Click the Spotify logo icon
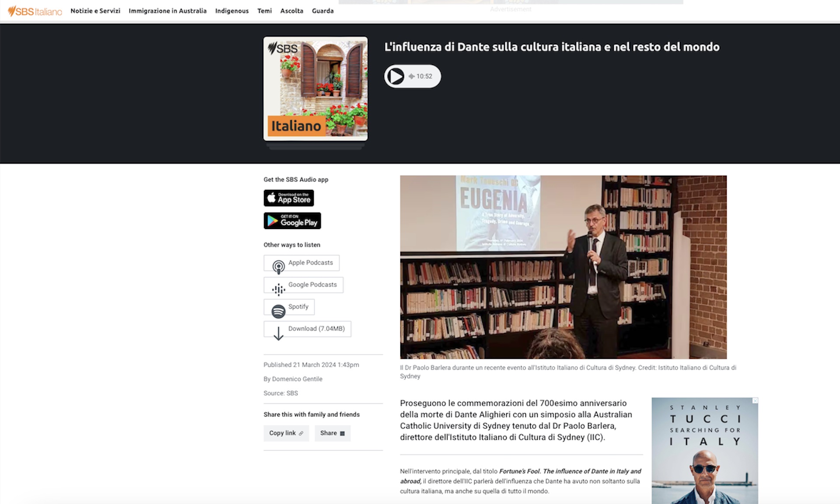This screenshot has height=504, width=840. [279, 311]
